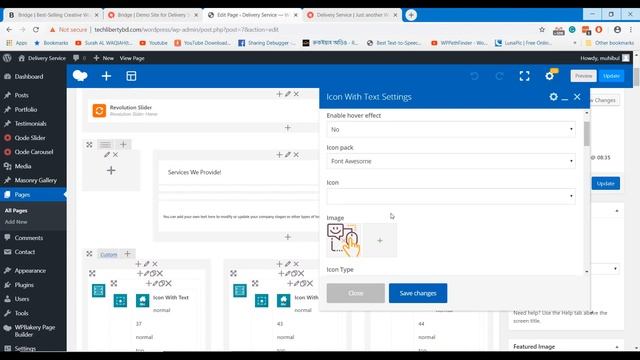The height and width of the screenshot is (360, 640).
Task: Open Qode Carousel menu item
Action: [x=33, y=152]
